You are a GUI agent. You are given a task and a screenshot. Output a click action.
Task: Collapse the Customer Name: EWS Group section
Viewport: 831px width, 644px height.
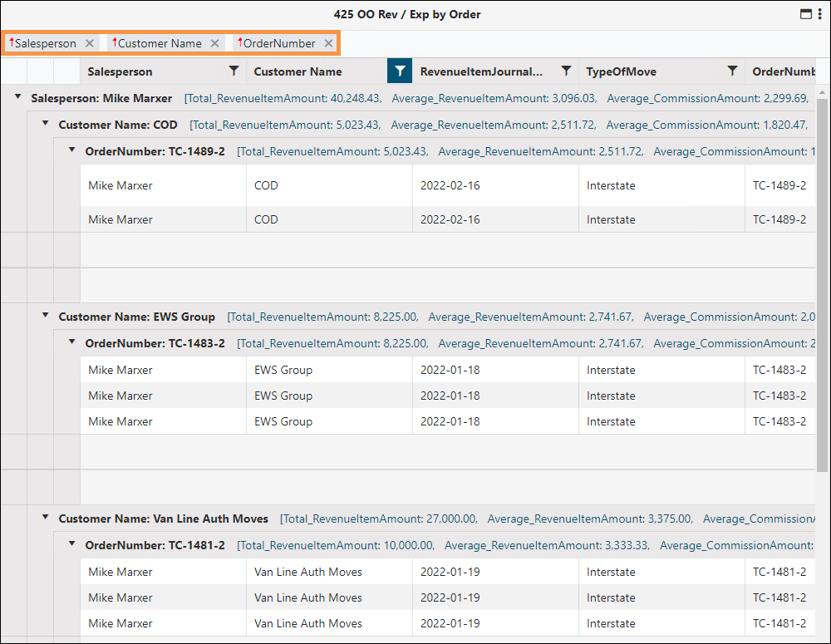[x=44, y=317]
